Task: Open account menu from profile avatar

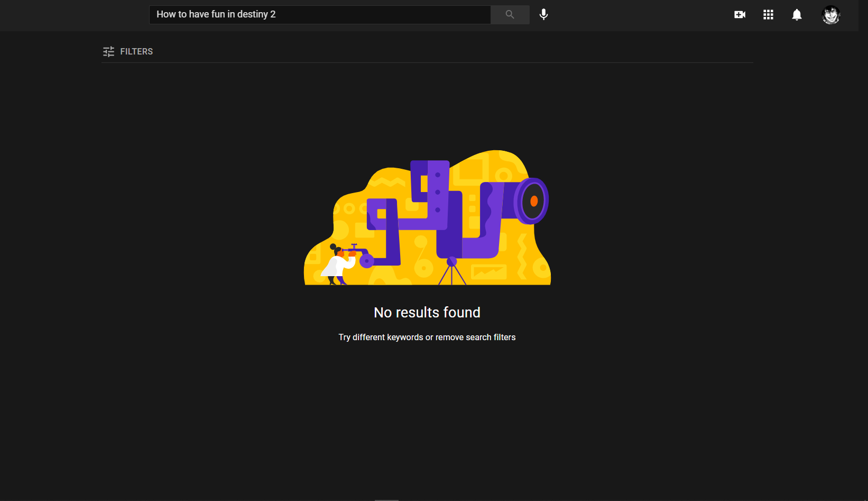Action: (x=830, y=15)
